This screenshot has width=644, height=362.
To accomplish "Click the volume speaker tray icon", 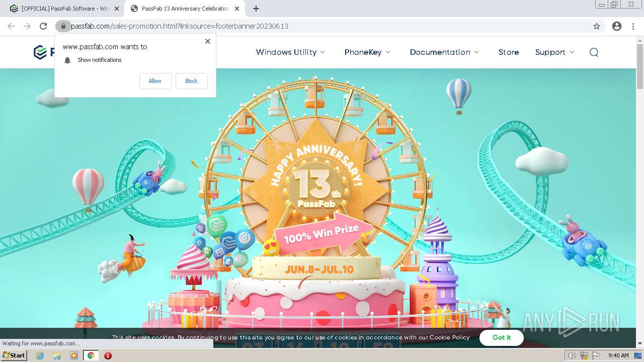I will tap(572, 355).
